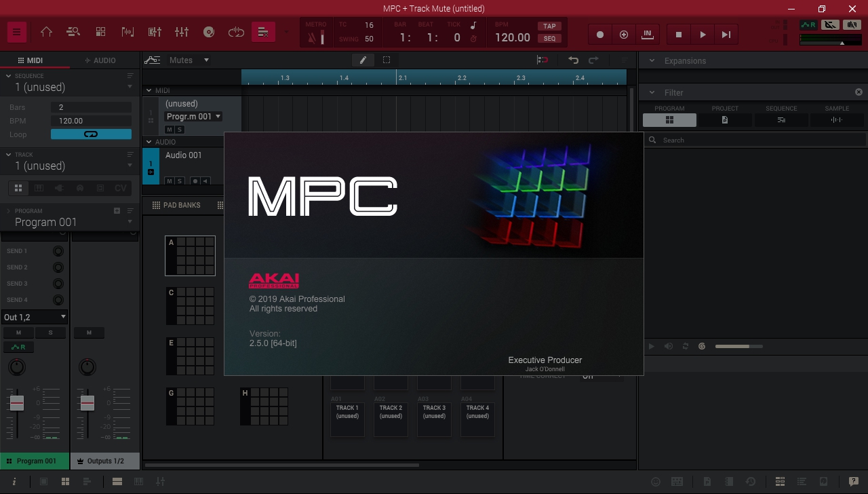Image resolution: width=868 pixels, height=494 pixels.
Task: Switch to the AUDIO tab
Action: [x=100, y=60]
